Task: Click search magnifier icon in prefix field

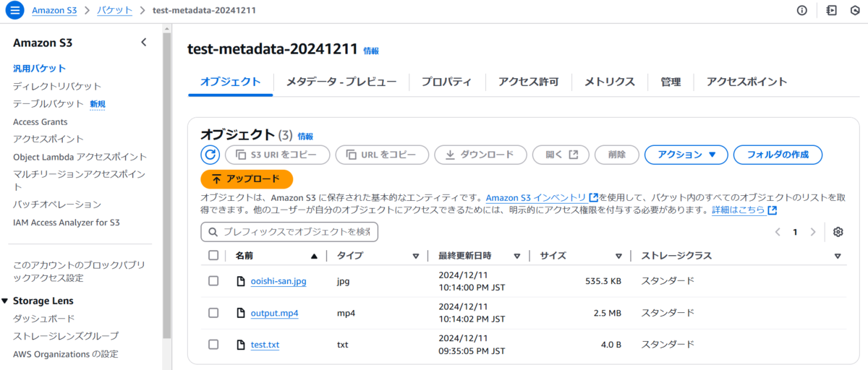Action: coord(213,232)
